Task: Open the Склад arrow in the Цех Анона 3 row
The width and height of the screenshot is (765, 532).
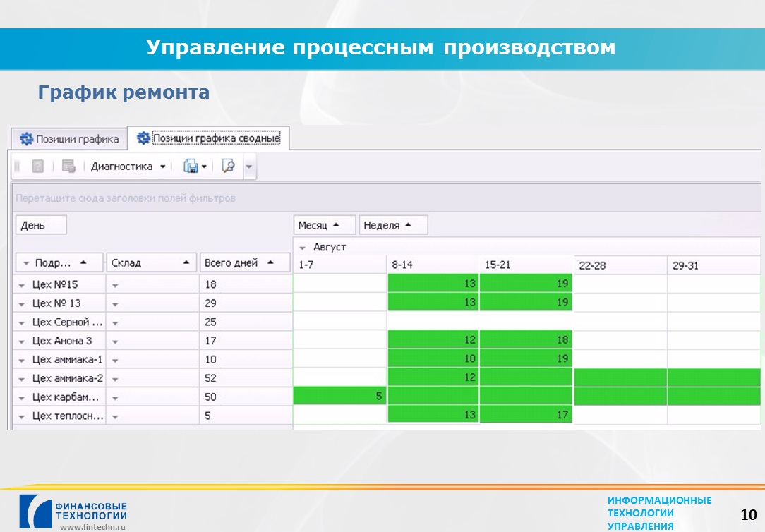Action: pyautogui.click(x=115, y=341)
